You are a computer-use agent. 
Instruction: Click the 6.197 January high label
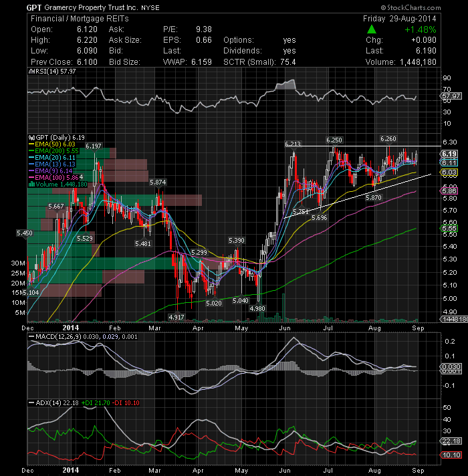(x=94, y=146)
